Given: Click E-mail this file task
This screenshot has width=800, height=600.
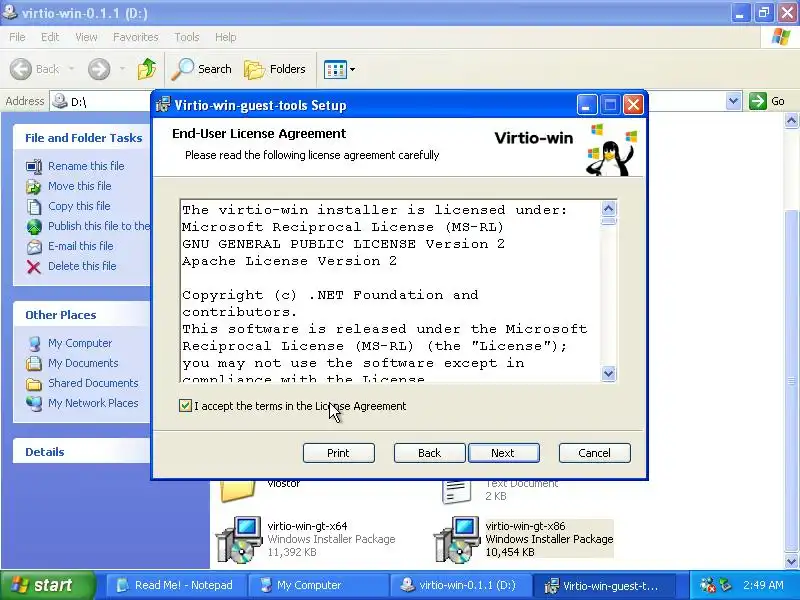Looking at the screenshot, I should pos(81,246).
